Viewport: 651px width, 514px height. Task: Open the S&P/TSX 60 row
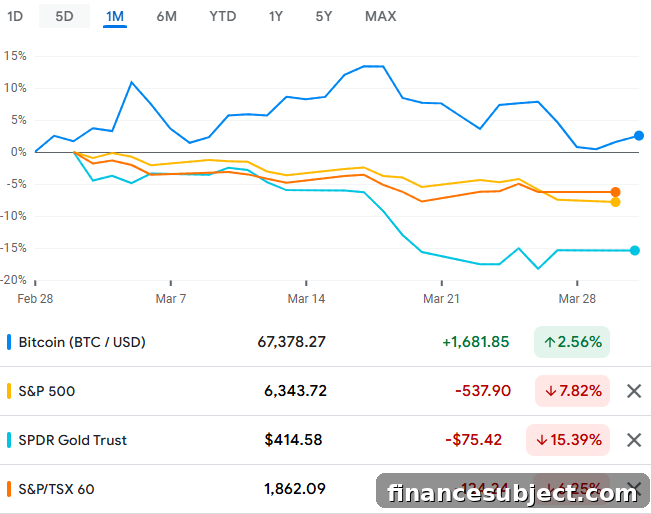click(326, 489)
